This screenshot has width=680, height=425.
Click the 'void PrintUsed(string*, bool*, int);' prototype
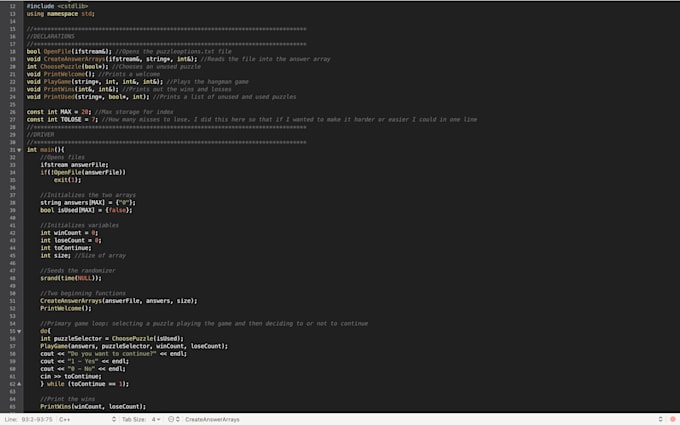tap(88, 97)
